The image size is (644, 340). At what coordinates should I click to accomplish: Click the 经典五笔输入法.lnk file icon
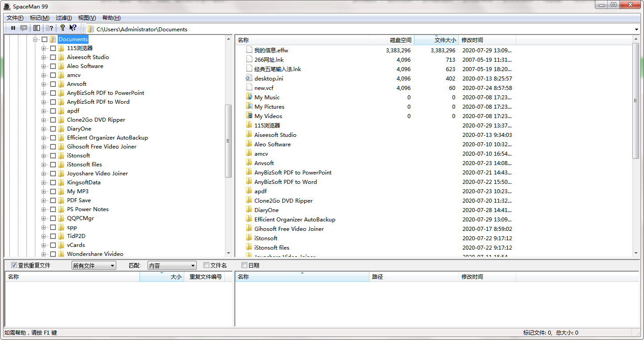pos(249,69)
